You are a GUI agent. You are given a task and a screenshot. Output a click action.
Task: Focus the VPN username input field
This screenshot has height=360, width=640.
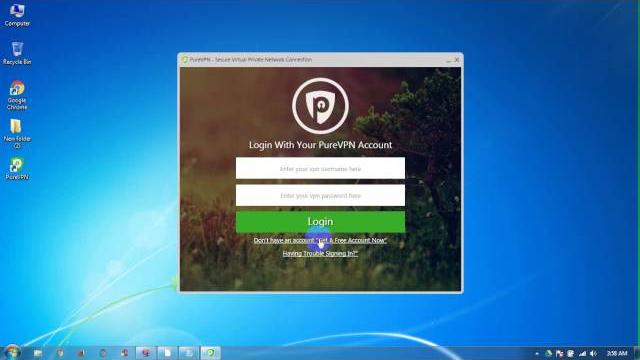320,168
